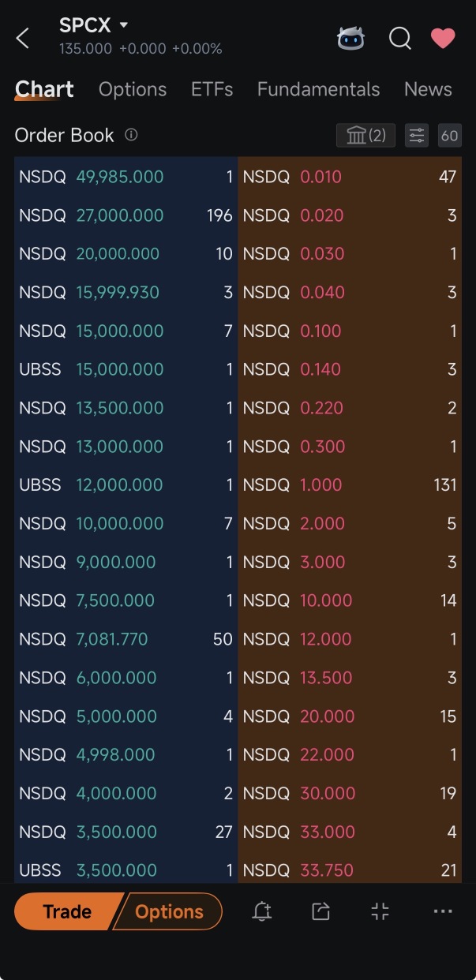Image resolution: width=476 pixels, height=980 pixels.
Task: Open the robot AI assistant icon
Action: 350,38
